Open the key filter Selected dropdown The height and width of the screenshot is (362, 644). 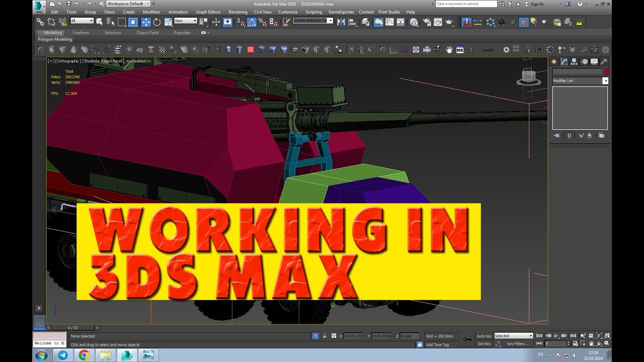coord(513,336)
